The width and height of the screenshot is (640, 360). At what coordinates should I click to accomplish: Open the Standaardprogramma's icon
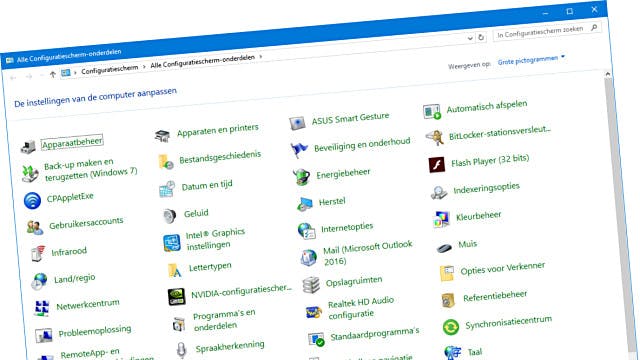click(x=316, y=339)
